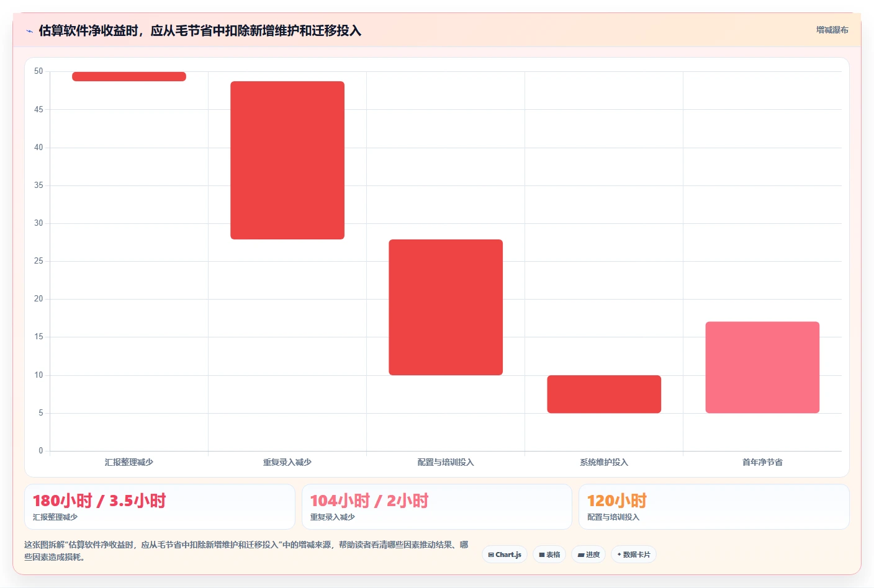
Task: Click the chart title heading text
Action: [x=200, y=31]
